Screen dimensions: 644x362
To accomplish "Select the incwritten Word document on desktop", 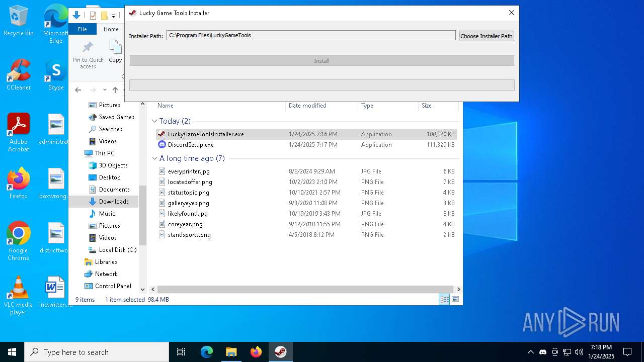I will pos(56,292).
